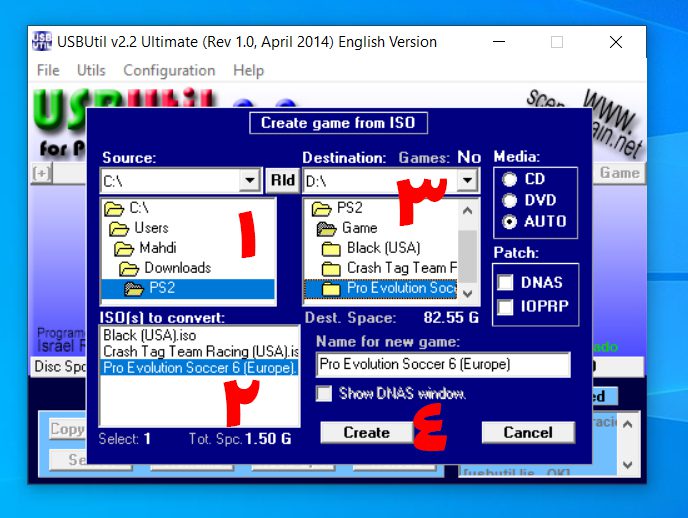Select DVD media type

[509, 200]
